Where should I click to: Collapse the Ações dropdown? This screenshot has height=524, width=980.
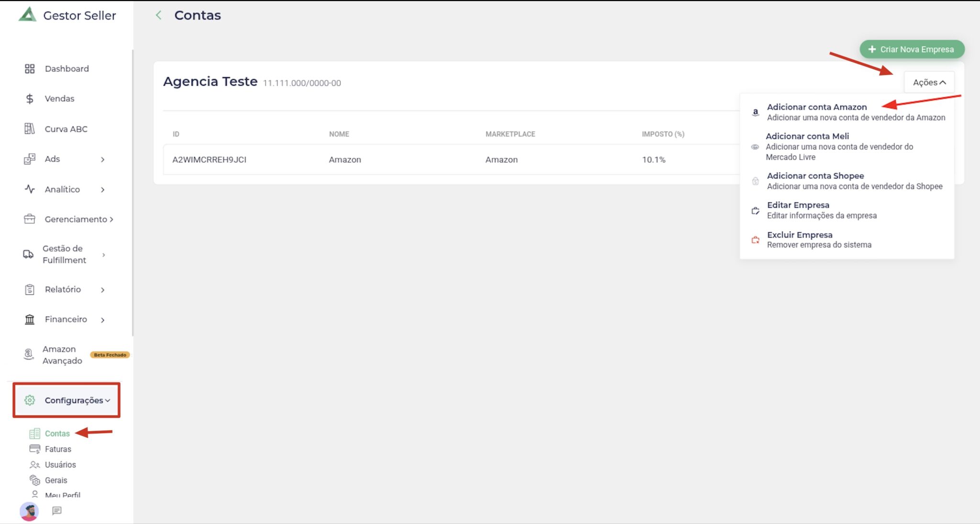click(929, 83)
